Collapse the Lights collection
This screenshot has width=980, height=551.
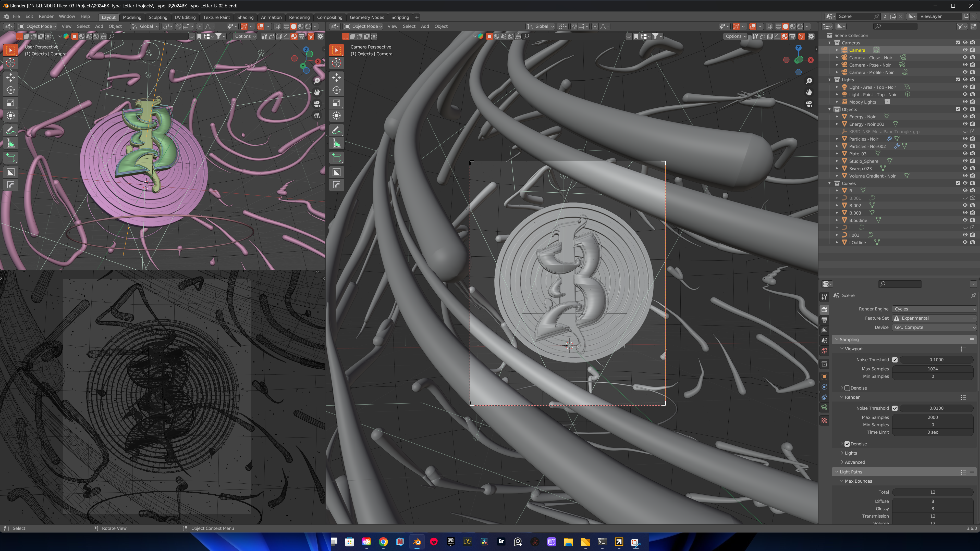coord(830,80)
